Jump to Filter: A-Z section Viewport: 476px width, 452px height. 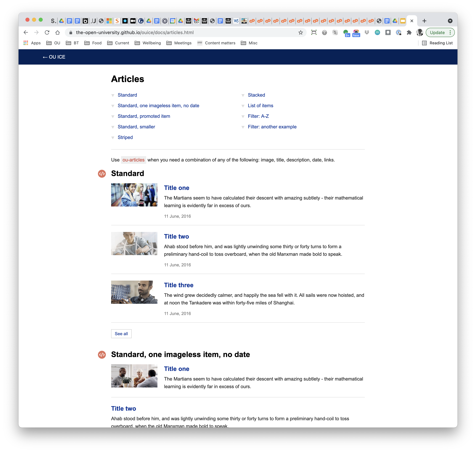tap(258, 116)
